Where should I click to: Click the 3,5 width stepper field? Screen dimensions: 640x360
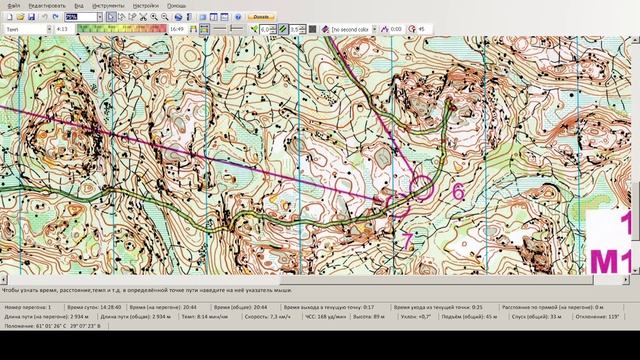(298, 29)
